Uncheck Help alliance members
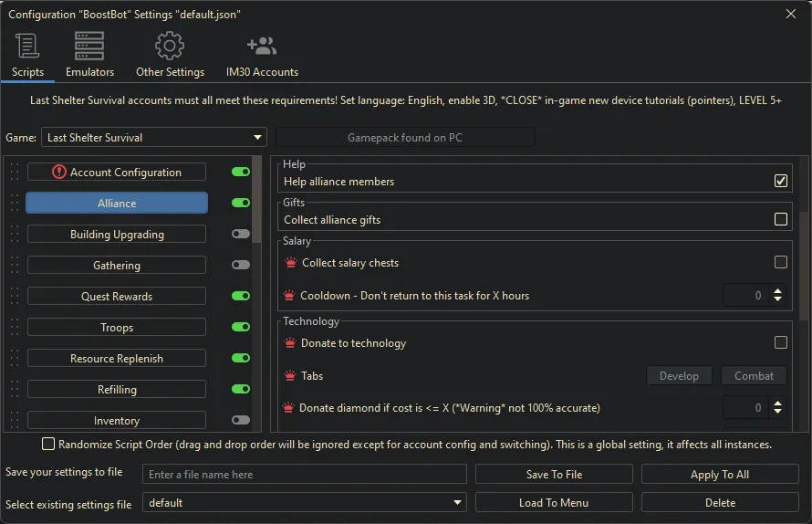This screenshot has width=812, height=524. pyautogui.click(x=780, y=181)
